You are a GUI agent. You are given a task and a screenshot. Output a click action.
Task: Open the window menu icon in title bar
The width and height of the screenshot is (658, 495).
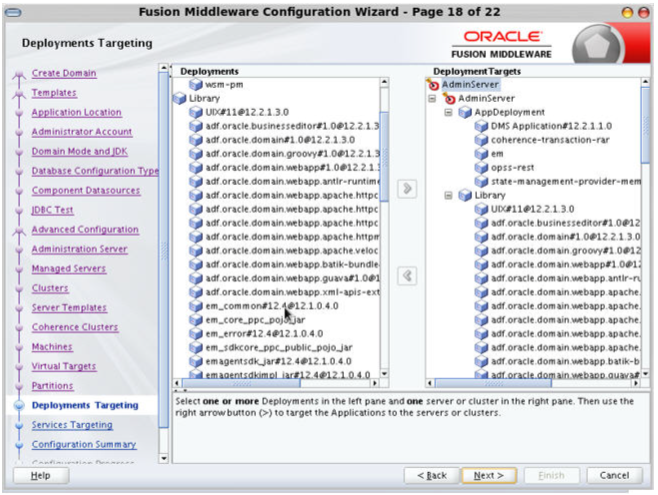point(13,13)
